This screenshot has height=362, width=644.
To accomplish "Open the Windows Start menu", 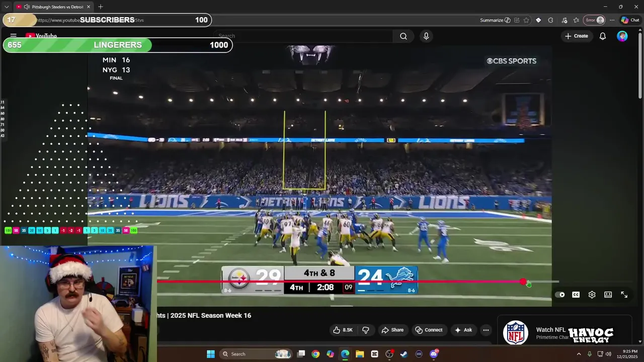I will [211, 354].
